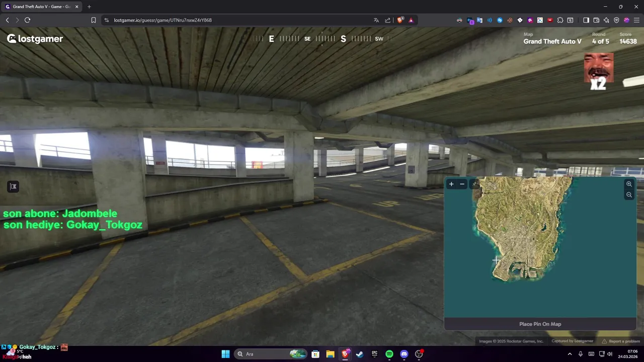Open the clock showing 07:06
This screenshot has width=644, height=362.
628,354
